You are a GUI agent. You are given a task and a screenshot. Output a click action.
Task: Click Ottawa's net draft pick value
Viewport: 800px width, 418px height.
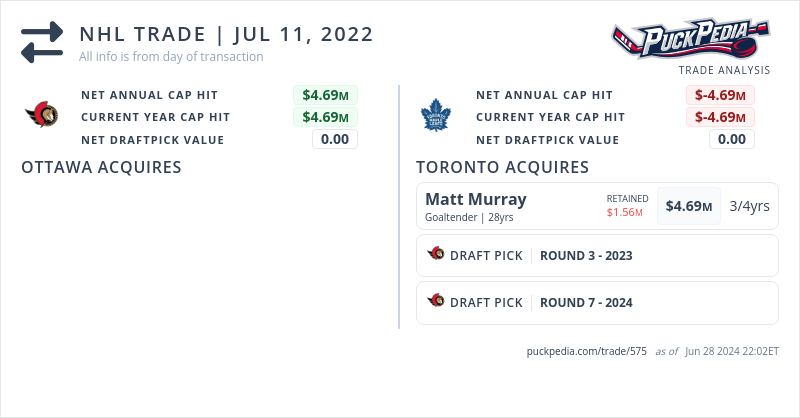click(335, 139)
